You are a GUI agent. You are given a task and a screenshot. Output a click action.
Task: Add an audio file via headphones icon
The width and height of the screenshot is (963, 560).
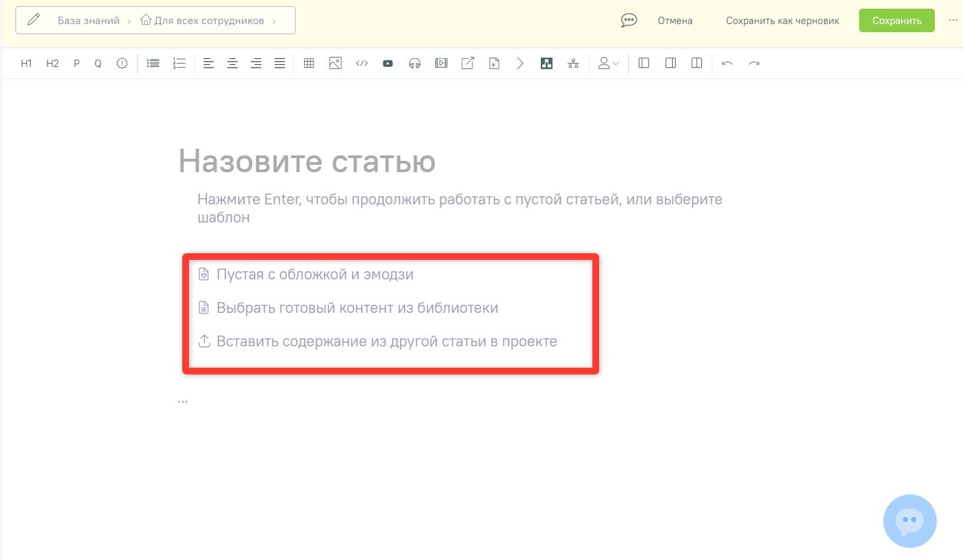[414, 64]
